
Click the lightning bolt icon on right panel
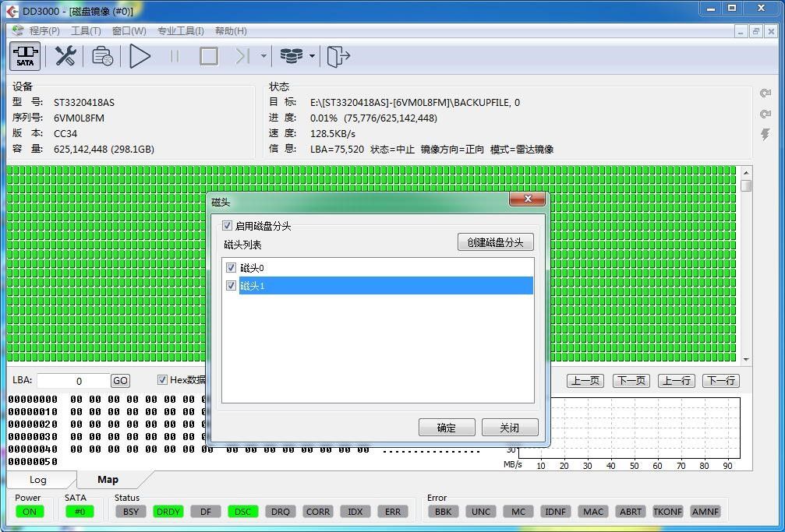point(766,134)
